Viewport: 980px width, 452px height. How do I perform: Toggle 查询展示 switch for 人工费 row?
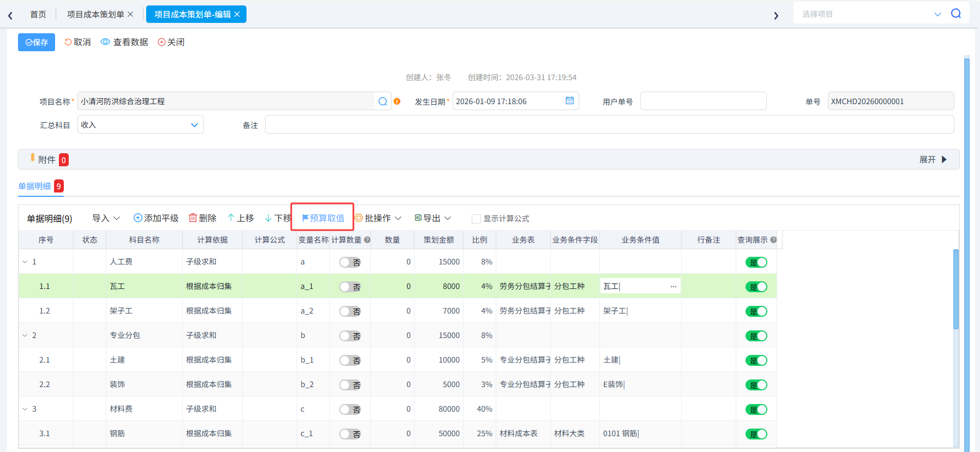[x=756, y=262]
